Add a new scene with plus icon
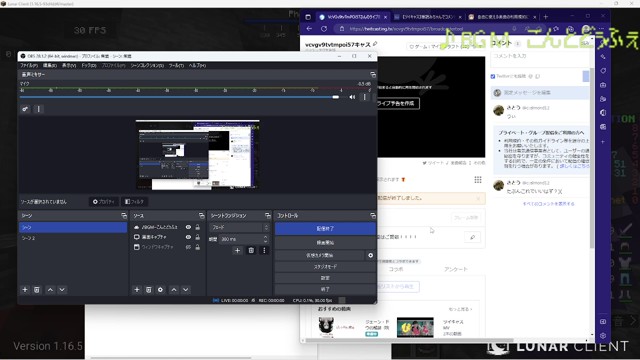640x360 pixels. pos(25,289)
